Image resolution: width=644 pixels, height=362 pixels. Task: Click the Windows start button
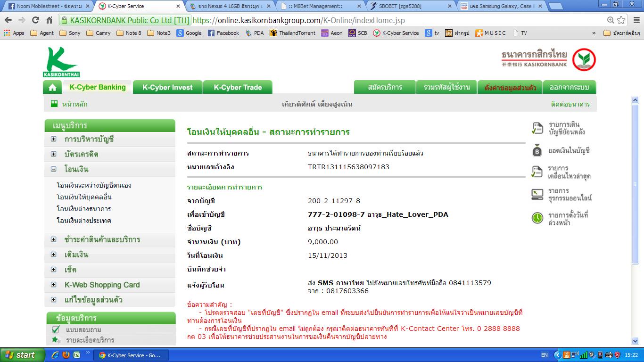click(23, 355)
